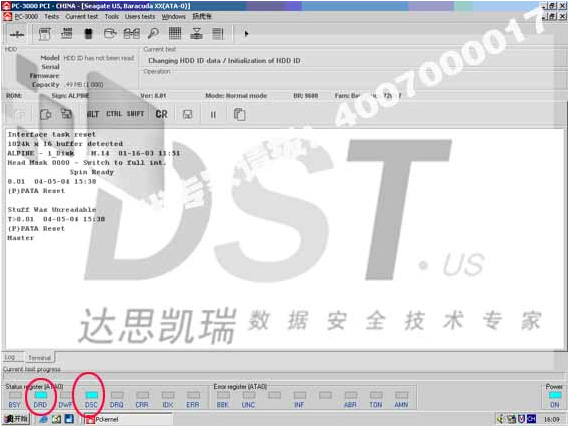Click terminal line 'Interface task reset'

point(52,134)
